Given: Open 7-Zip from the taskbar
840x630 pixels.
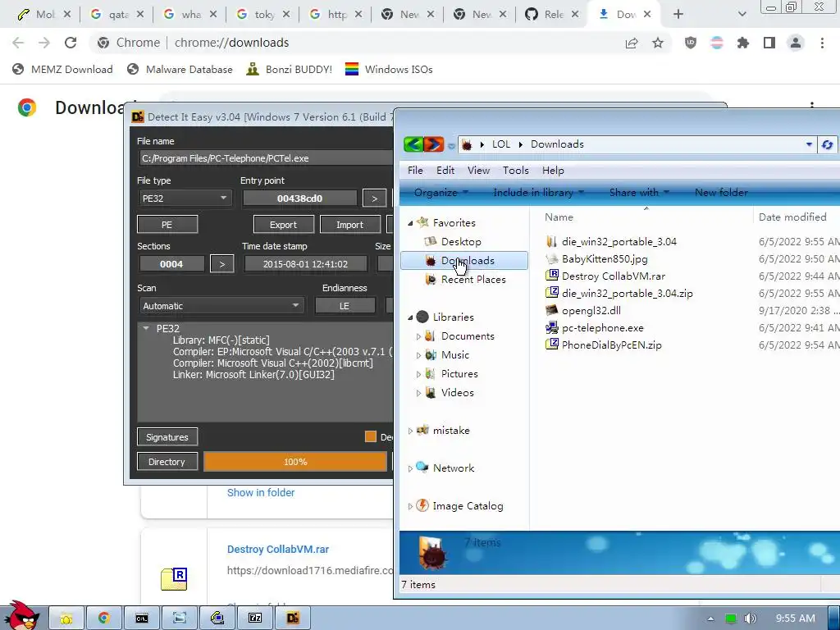Looking at the screenshot, I should click(x=255, y=619).
